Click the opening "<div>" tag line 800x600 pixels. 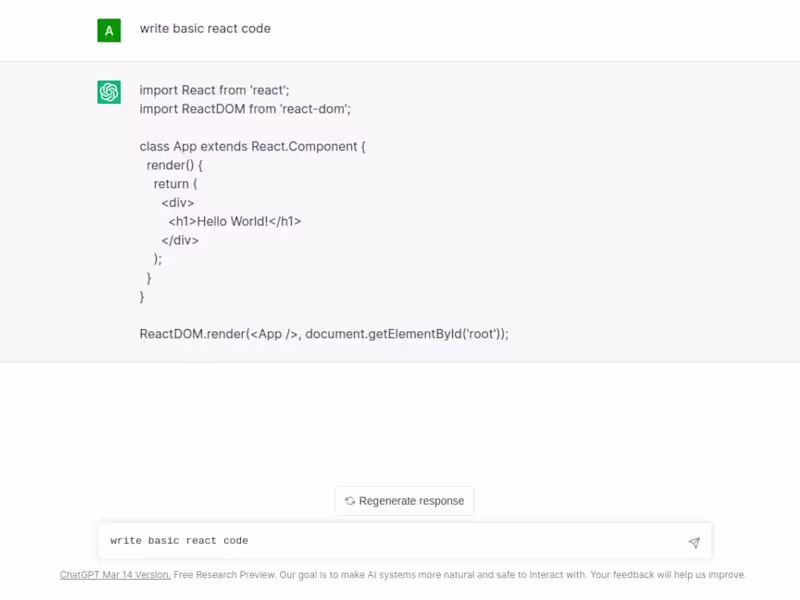[x=178, y=203]
